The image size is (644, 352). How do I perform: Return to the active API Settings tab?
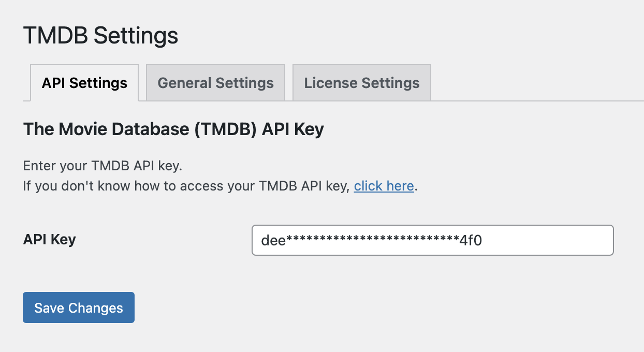click(x=84, y=83)
